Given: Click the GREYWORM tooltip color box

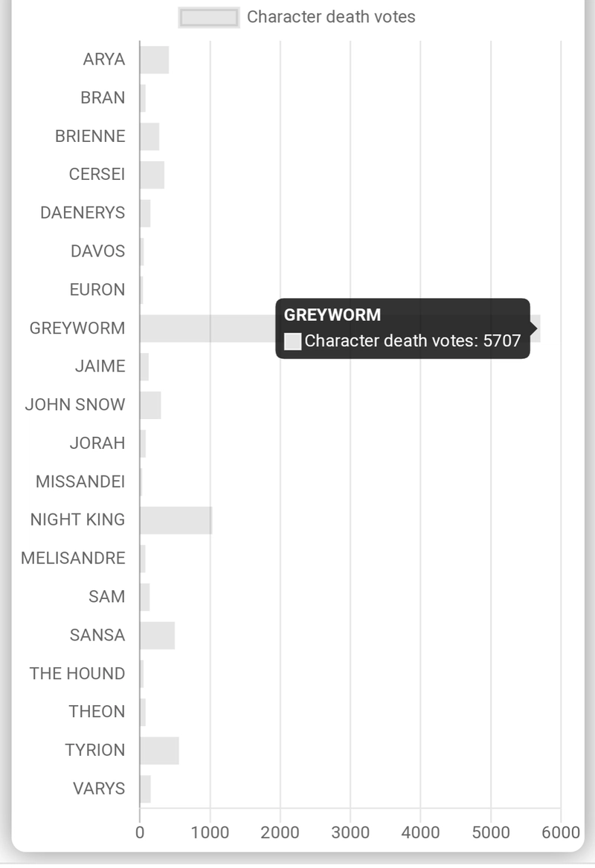Looking at the screenshot, I should click(x=292, y=341).
